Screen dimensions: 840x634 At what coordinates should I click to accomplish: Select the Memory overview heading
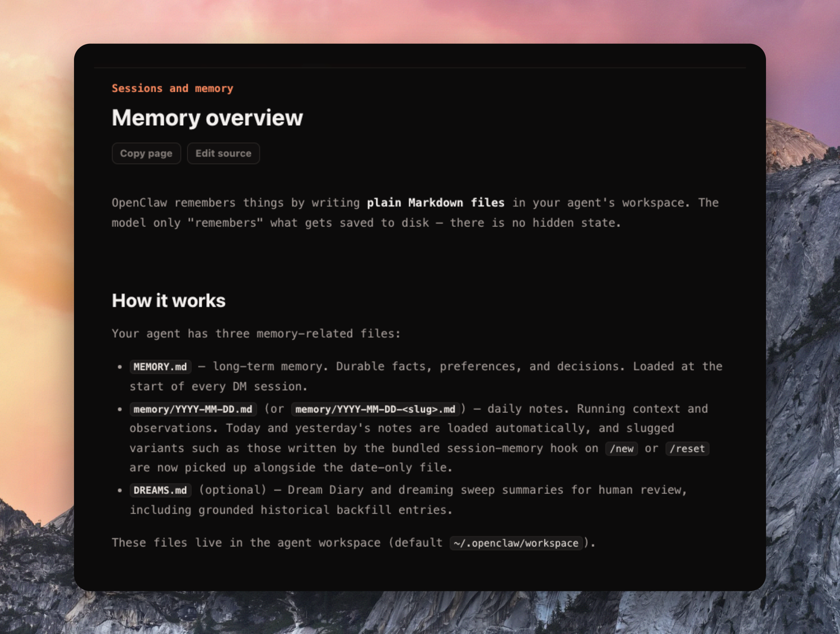207,118
